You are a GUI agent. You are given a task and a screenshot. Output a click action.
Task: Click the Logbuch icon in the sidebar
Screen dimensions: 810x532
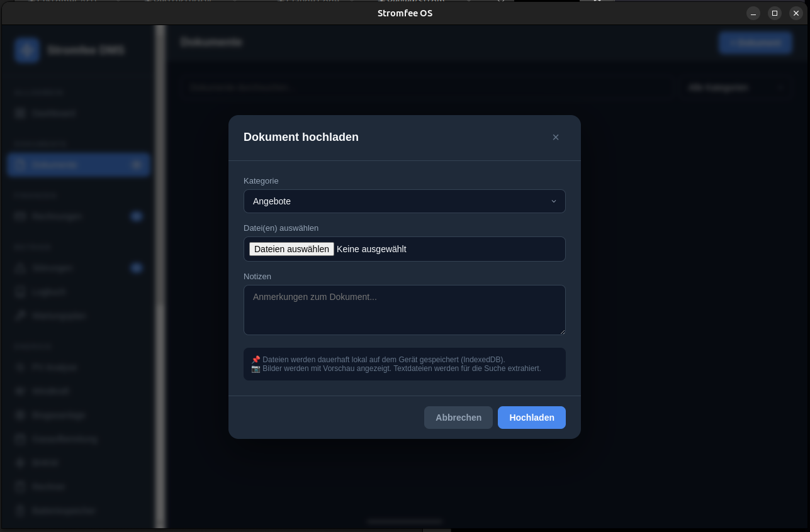click(20, 292)
